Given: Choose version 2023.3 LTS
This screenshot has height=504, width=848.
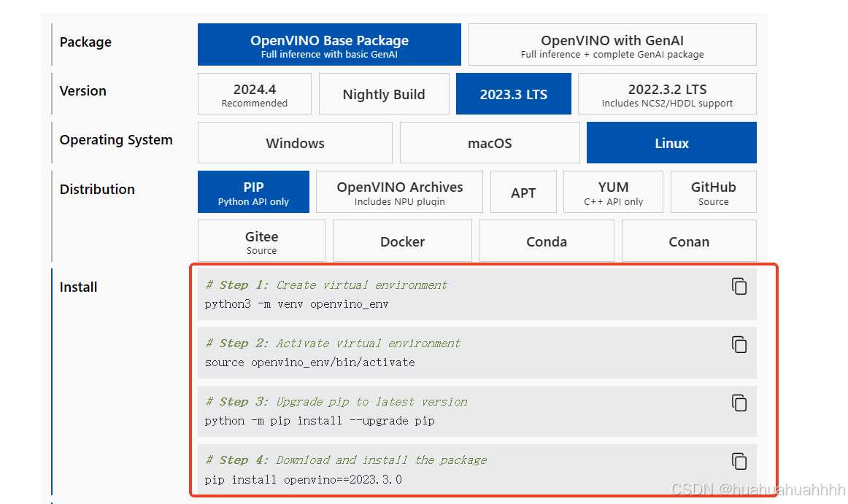Looking at the screenshot, I should pyautogui.click(x=514, y=93).
